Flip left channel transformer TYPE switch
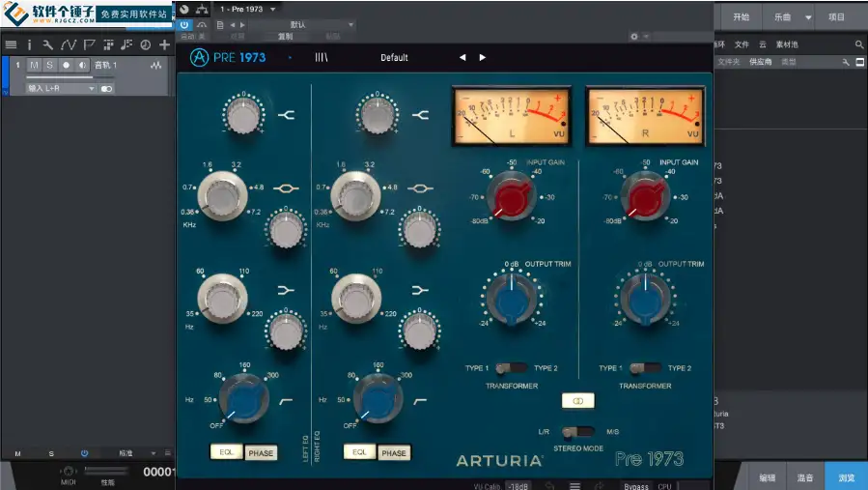The width and height of the screenshot is (868, 490). [x=511, y=368]
